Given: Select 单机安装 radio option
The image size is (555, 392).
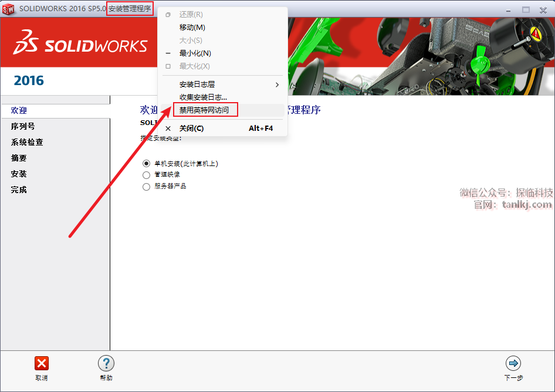Looking at the screenshot, I should [146, 164].
